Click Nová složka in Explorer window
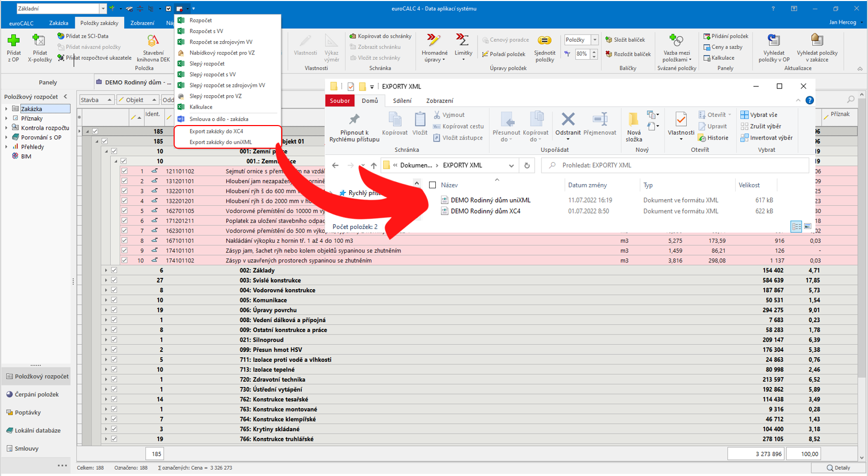This screenshot has width=868, height=476. [x=634, y=127]
